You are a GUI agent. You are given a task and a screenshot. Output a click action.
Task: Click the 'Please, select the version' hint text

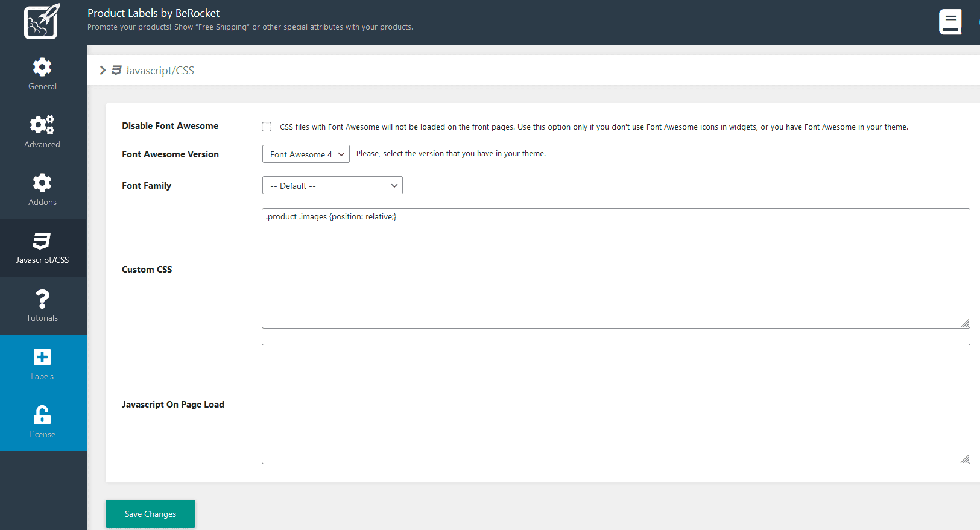pos(451,154)
